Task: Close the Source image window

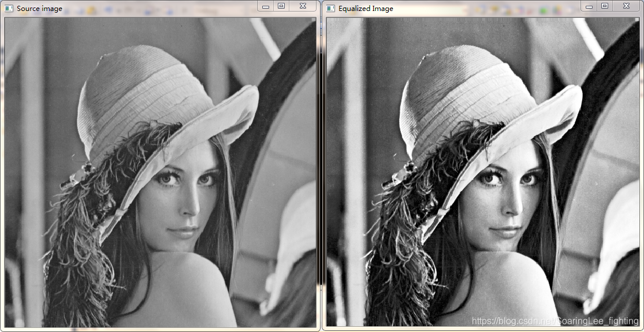Action: pos(303,6)
